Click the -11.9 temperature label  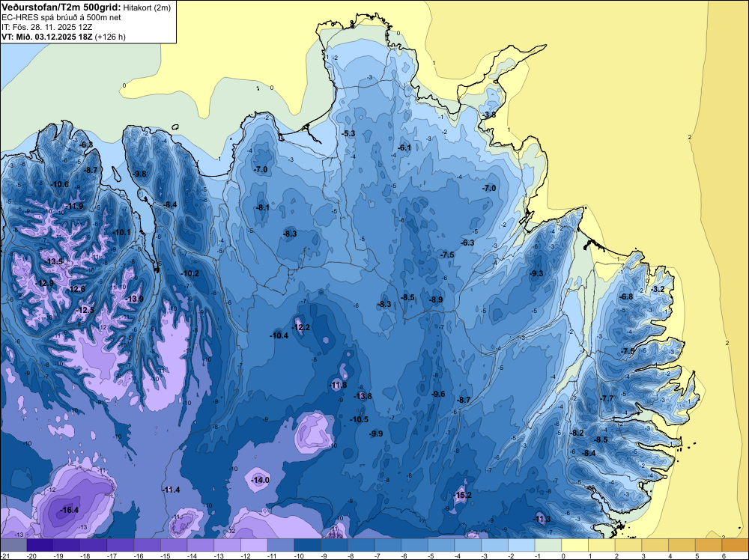74,206
